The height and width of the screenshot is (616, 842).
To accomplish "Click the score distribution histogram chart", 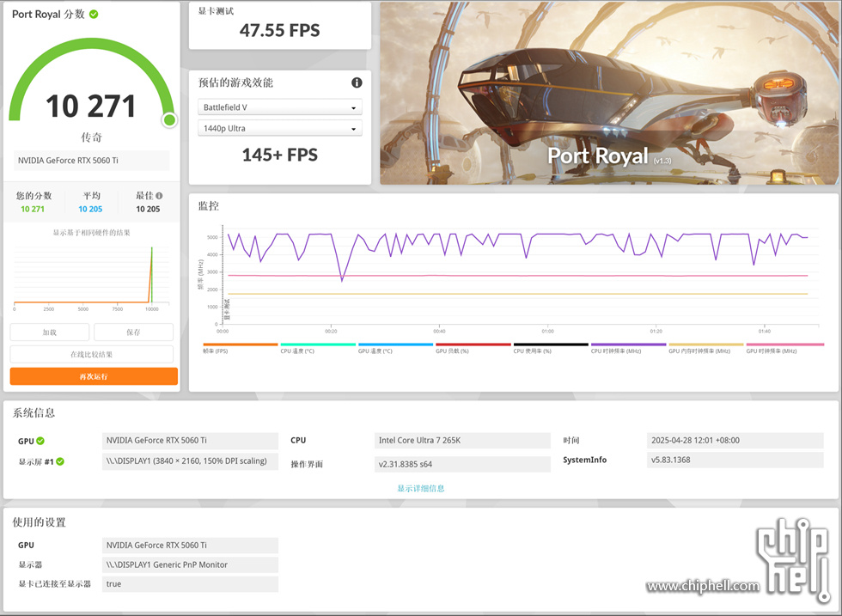I will click(91, 278).
